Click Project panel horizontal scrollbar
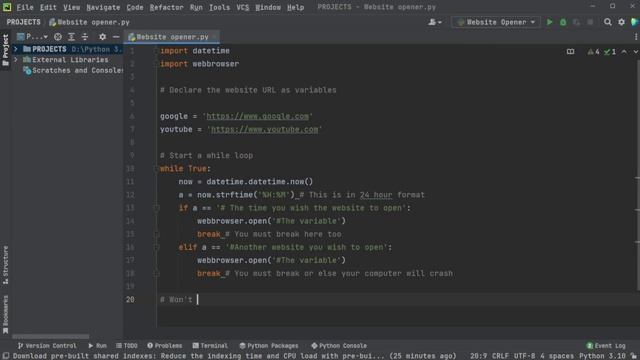Screen dimensions: 640x360 [51, 337]
